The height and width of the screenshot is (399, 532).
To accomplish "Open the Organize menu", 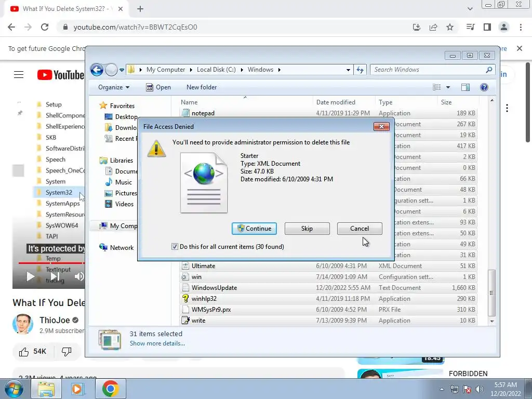I will click(x=114, y=87).
